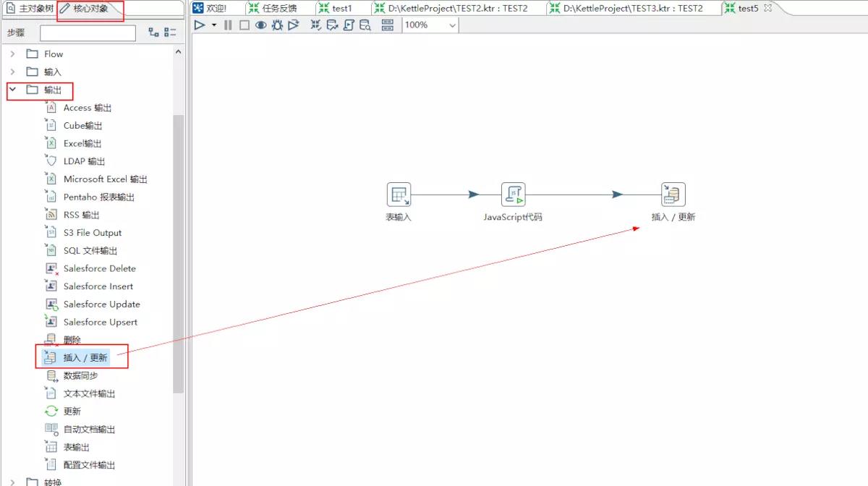Click the Debug bug icon in toolbar
868x486 pixels.
point(277,25)
